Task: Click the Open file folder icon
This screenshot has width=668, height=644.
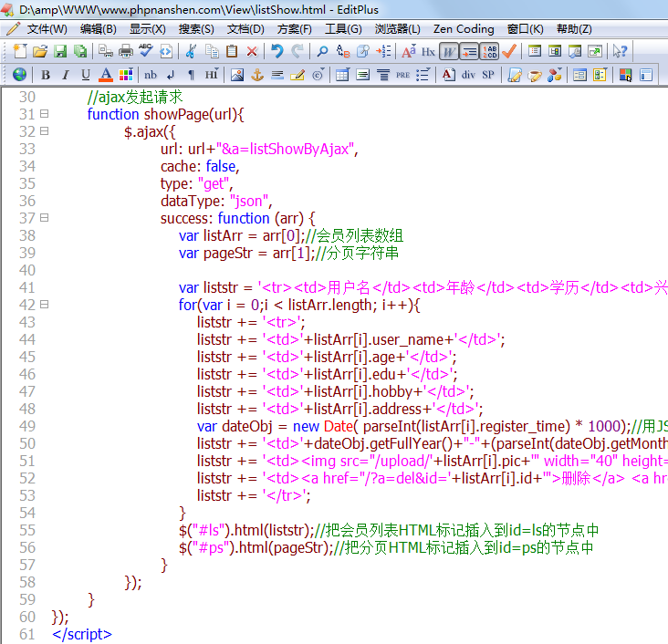Action: click(40, 51)
